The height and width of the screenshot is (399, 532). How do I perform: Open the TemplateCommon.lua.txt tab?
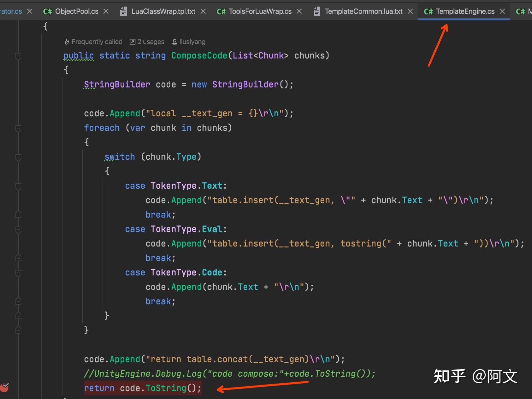tap(363, 12)
